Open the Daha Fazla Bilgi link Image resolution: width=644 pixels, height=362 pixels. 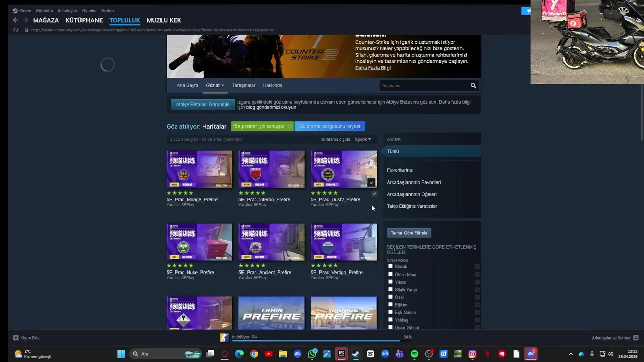click(x=373, y=68)
